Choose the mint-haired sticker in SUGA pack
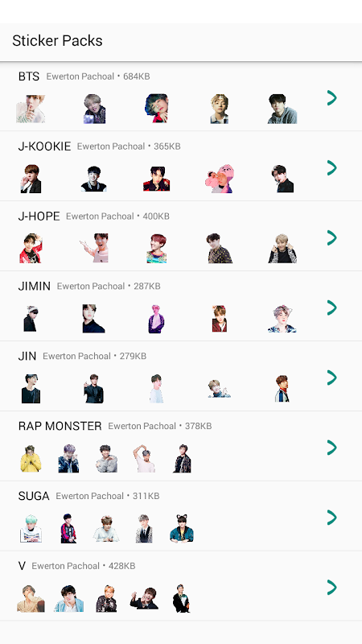 [31, 528]
